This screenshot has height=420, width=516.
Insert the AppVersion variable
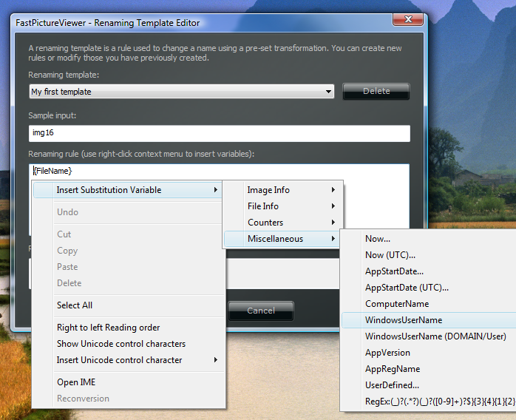[x=429, y=353]
